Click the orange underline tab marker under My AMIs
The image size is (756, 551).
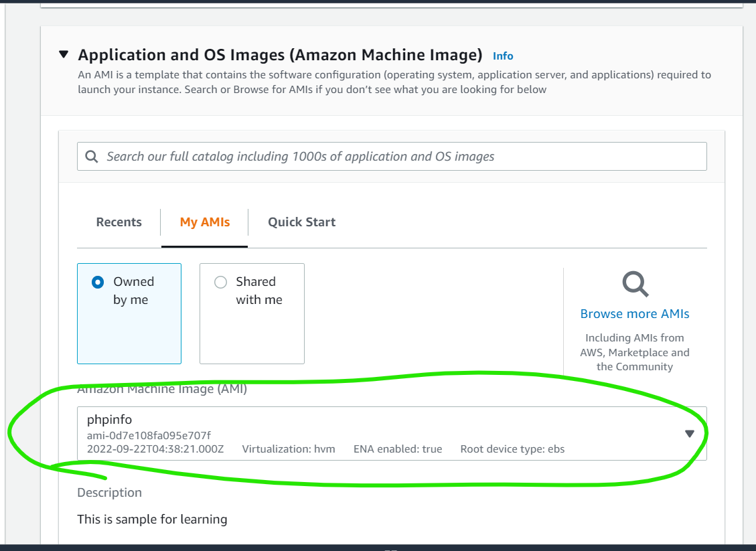pyautogui.click(x=204, y=246)
